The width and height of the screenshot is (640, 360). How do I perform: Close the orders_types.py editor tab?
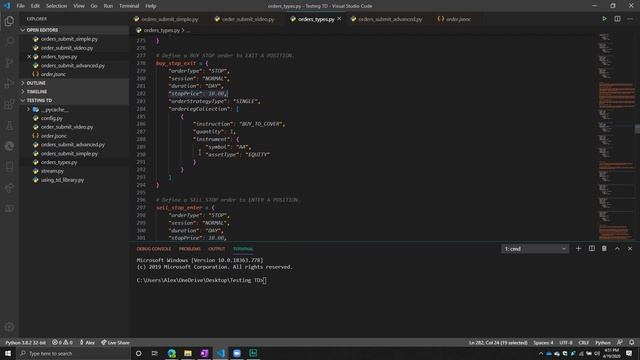339,19
